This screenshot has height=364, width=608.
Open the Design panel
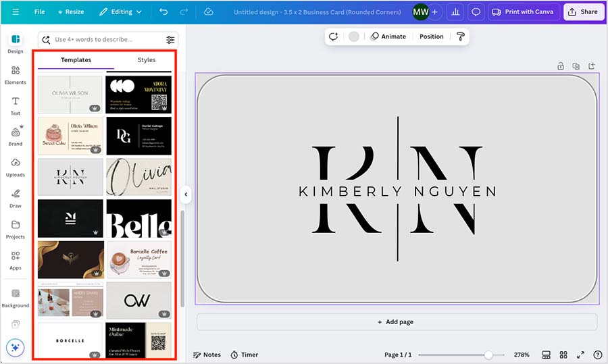(16, 43)
